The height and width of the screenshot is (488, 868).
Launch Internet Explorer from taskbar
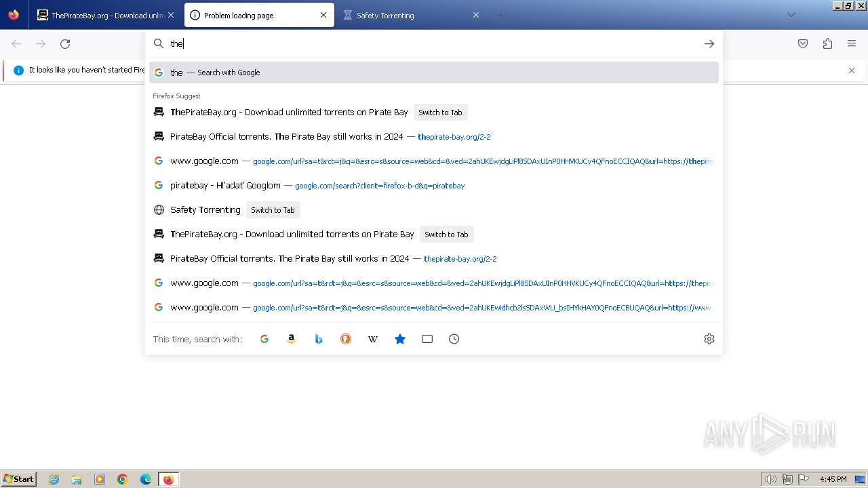pyautogui.click(x=54, y=479)
